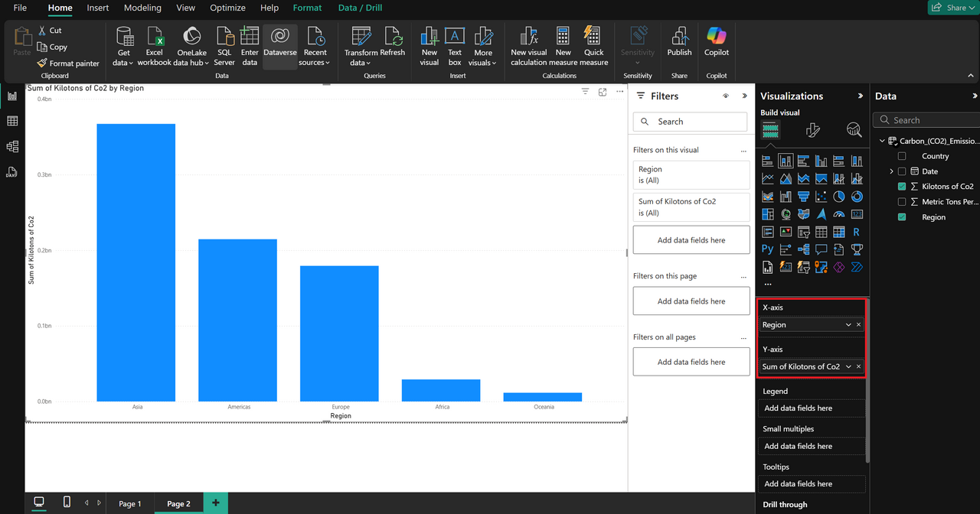Open the Analytics magnifier tab icon
The image size is (980, 514).
tap(854, 131)
